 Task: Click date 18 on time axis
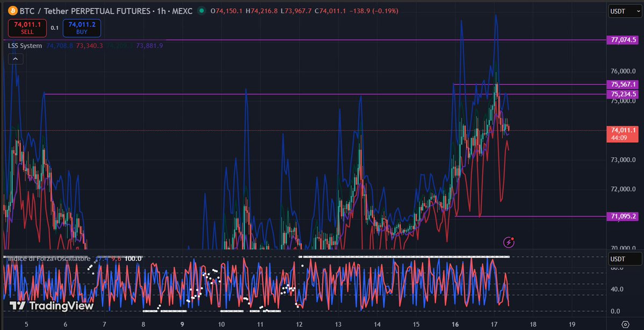tap(533, 324)
